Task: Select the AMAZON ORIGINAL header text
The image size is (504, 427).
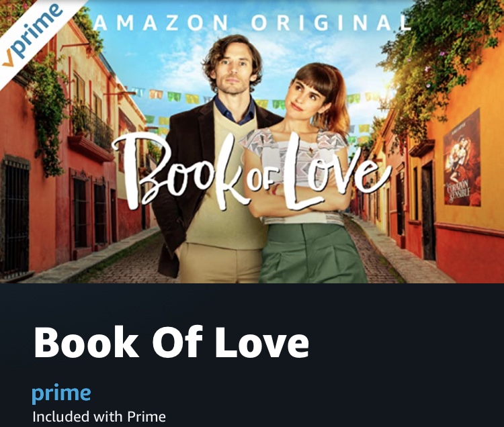Action: [253, 23]
